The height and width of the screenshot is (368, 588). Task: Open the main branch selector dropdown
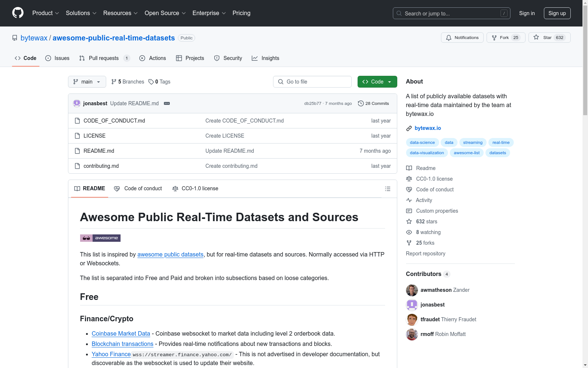[x=87, y=82]
